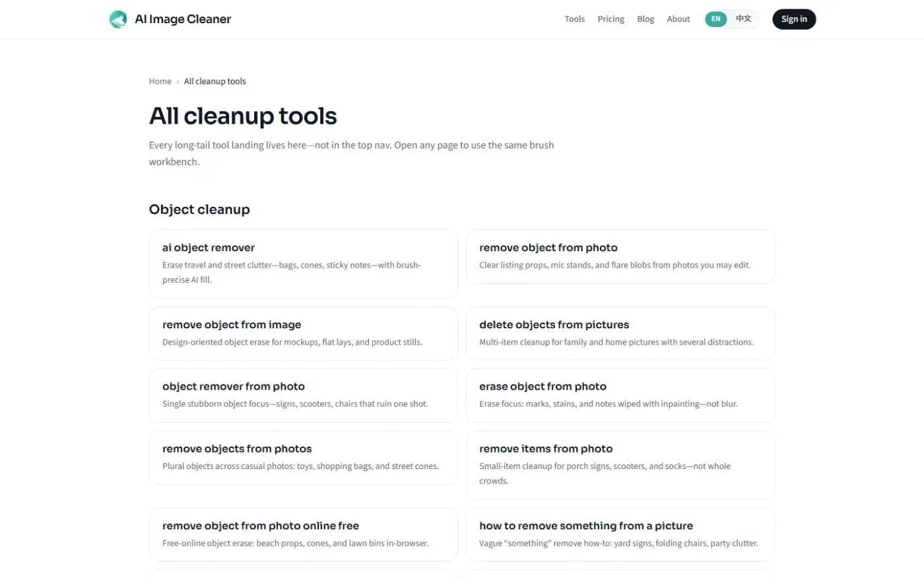Open how to remove something from a picture

click(620, 534)
